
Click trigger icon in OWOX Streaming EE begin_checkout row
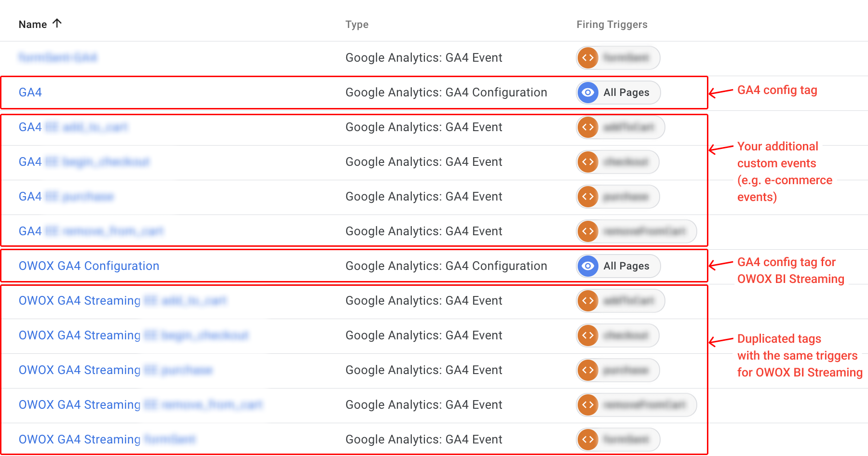click(588, 335)
